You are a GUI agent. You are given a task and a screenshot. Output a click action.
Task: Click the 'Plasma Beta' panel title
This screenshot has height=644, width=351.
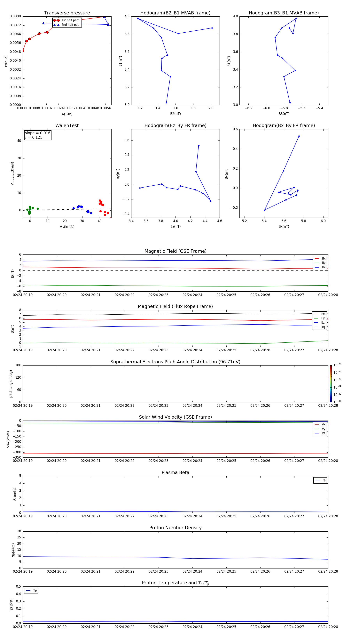tap(175, 473)
